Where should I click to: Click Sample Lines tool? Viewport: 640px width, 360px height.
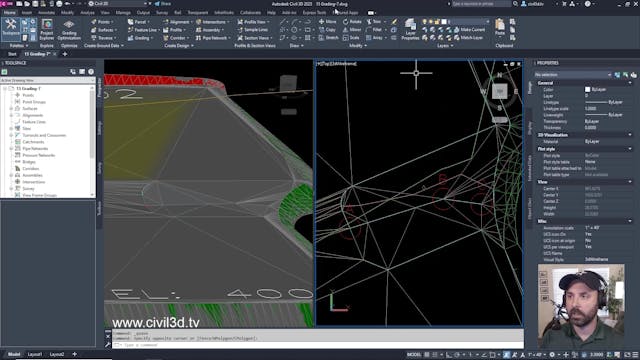click(x=253, y=30)
